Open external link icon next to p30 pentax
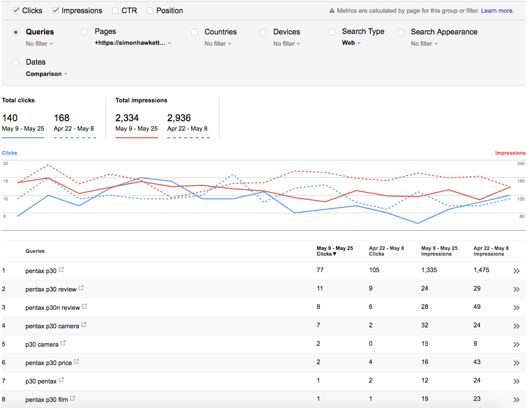Screen dimensions: 532x408 [x=61, y=380]
